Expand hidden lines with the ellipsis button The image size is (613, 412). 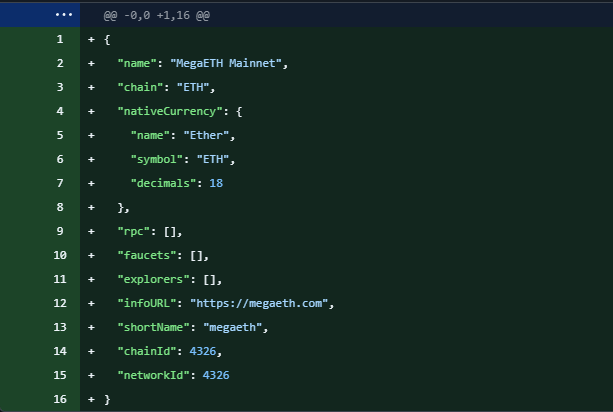[64, 15]
